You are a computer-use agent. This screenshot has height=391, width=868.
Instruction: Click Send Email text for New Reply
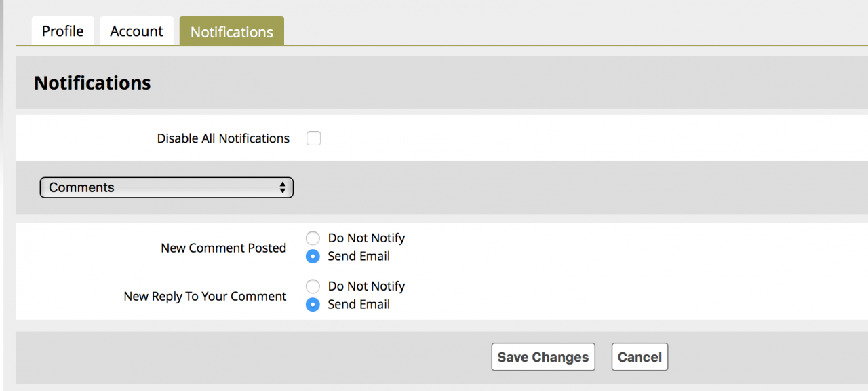coord(359,305)
